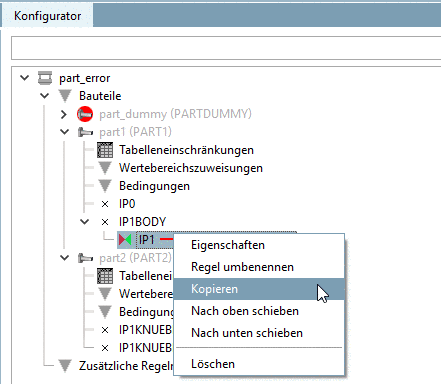Select the Bauteile tree label
The height and width of the screenshot is (384, 441).
100,96
